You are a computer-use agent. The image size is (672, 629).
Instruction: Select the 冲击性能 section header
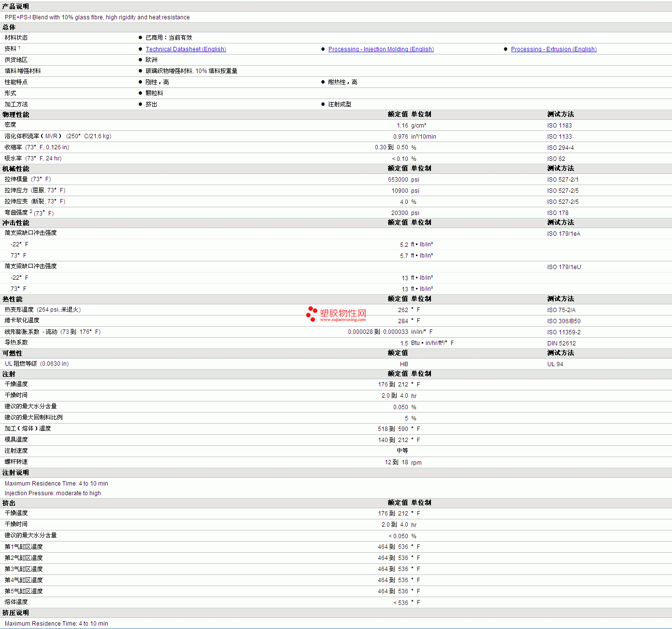[15, 223]
